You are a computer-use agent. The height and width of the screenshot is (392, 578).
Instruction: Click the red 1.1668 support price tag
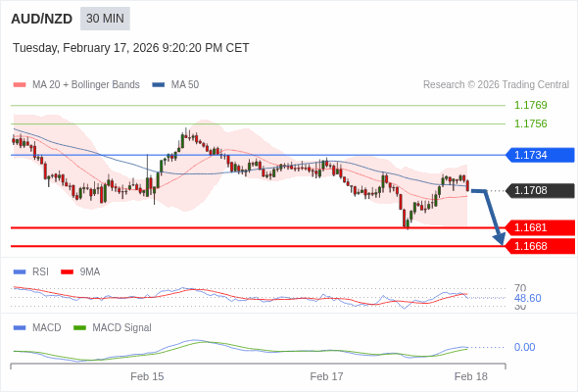click(x=540, y=246)
